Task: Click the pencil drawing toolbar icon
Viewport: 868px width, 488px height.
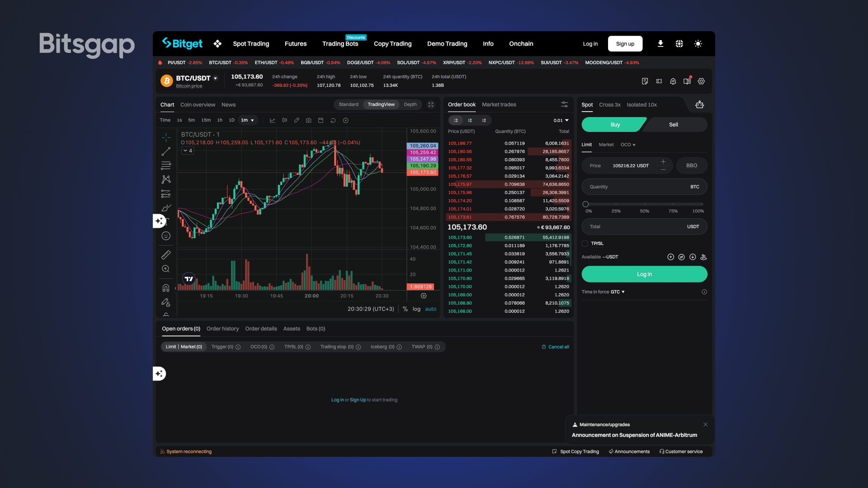Action: pos(297,120)
